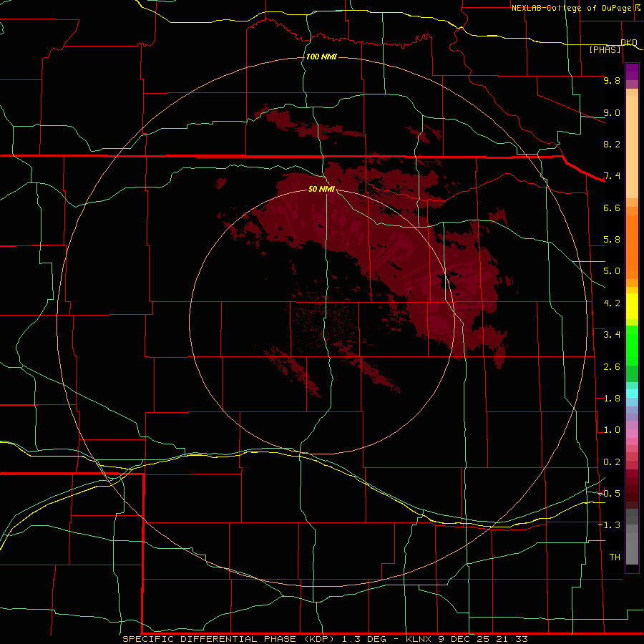The image size is (644, 644).
Task: Click the 100 NMI range ring label
Action: click(x=321, y=57)
